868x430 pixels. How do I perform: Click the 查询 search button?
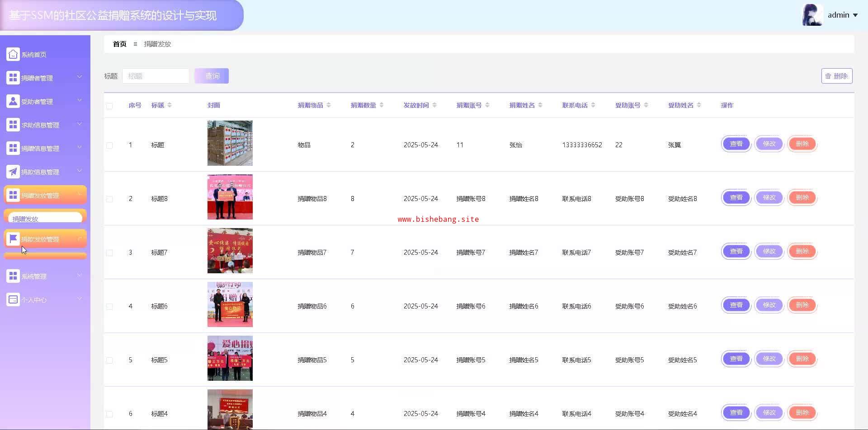[x=212, y=76]
